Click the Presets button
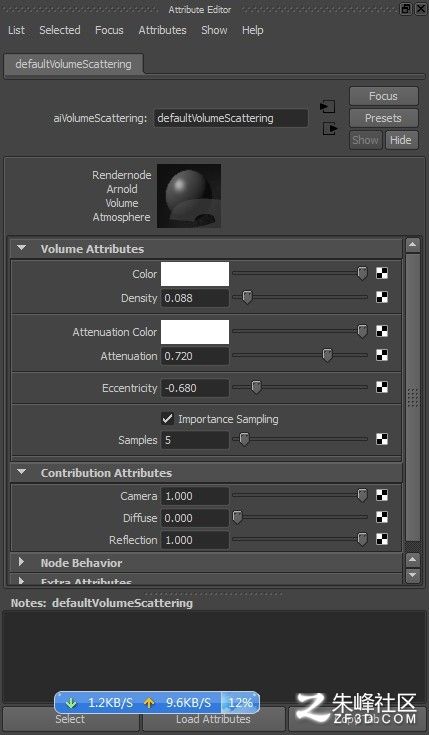The height and width of the screenshot is (735, 429). tap(384, 118)
